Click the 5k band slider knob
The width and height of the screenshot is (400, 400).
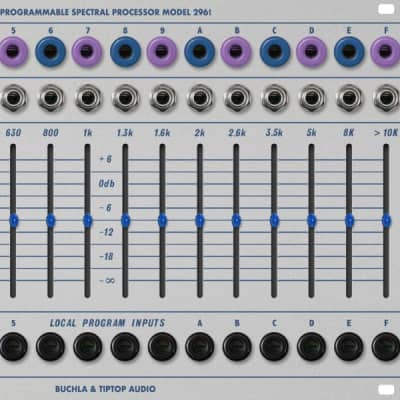(x=312, y=220)
